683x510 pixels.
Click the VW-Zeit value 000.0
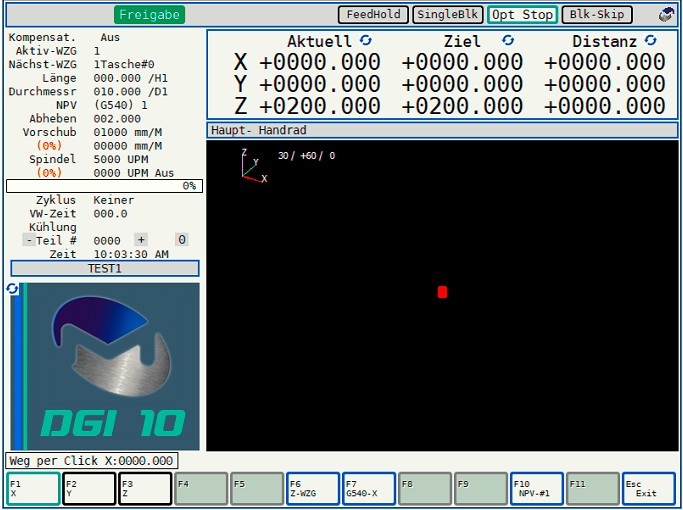pos(111,214)
